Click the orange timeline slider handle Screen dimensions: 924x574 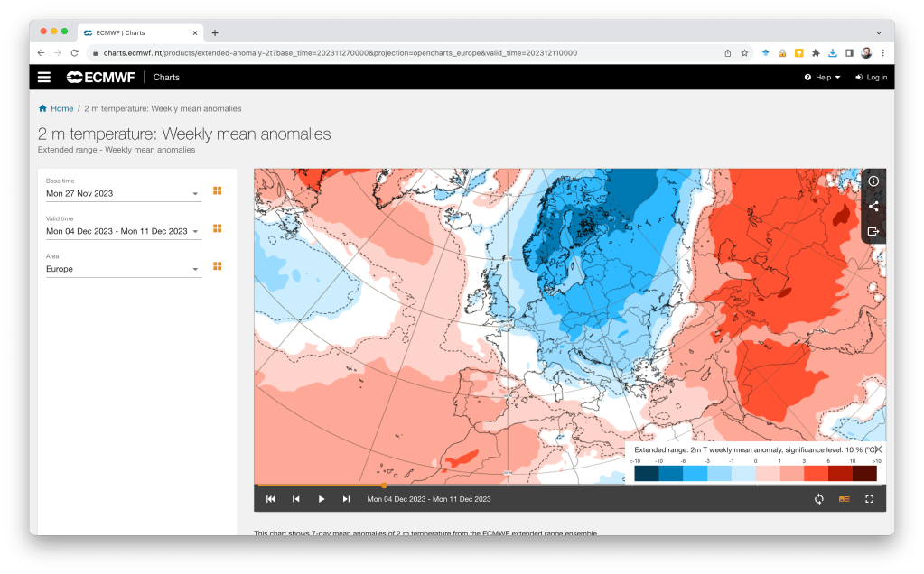pyautogui.click(x=384, y=486)
